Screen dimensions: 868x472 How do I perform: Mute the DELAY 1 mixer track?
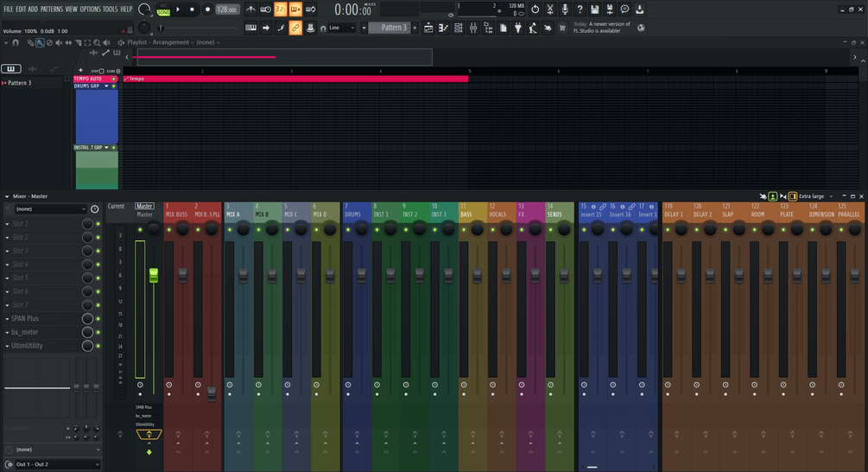tap(668, 229)
